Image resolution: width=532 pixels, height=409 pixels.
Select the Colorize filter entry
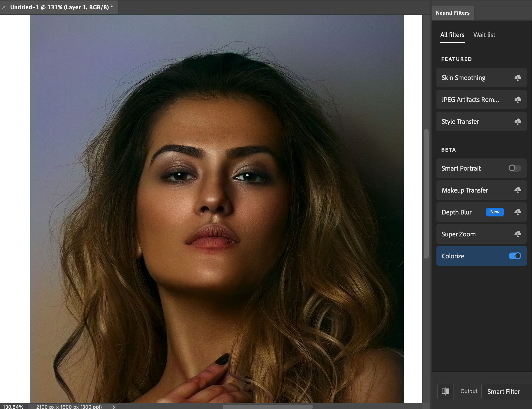click(453, 256)
